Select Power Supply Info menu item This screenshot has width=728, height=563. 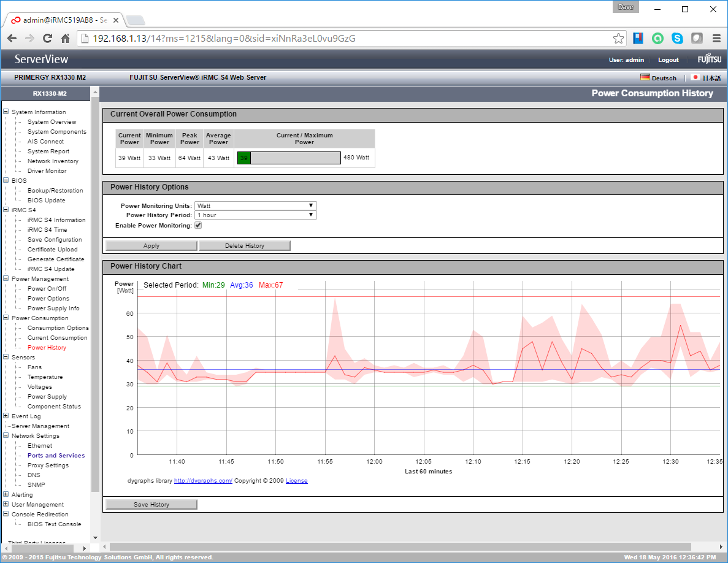[53, 308]
